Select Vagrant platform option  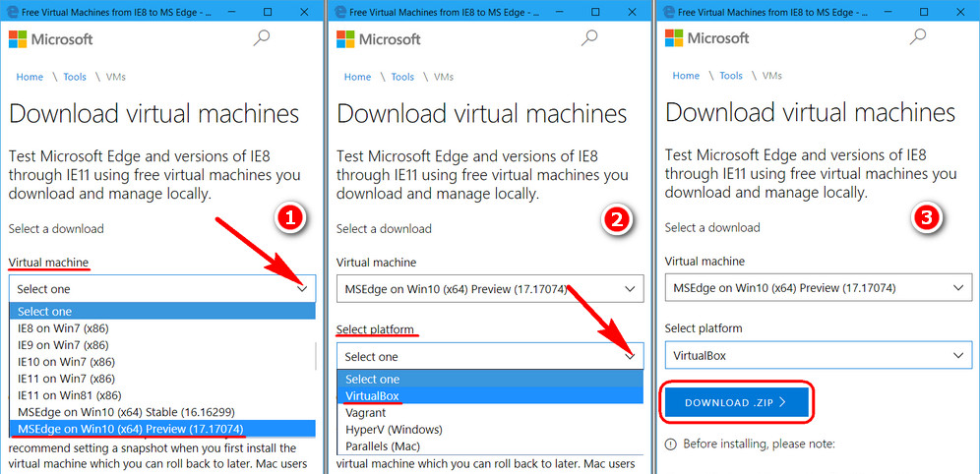click(x=490, y=413)
